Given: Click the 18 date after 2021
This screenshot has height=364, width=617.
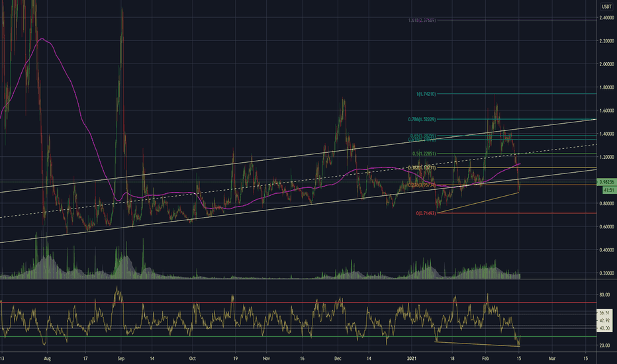Looking at the screenshot, I should coord(453,359).
